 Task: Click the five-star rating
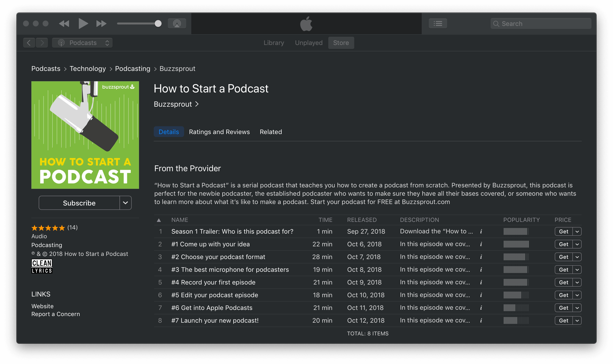coord(48,228)
